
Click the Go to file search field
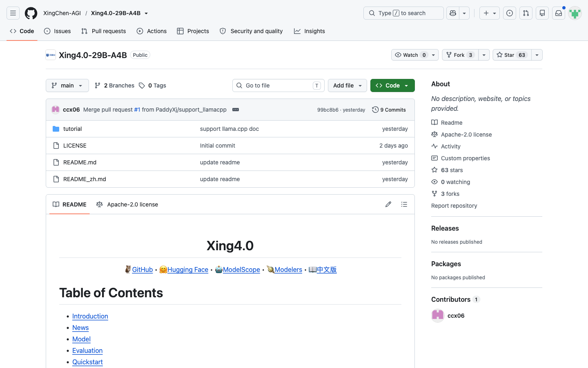(278, 85)
